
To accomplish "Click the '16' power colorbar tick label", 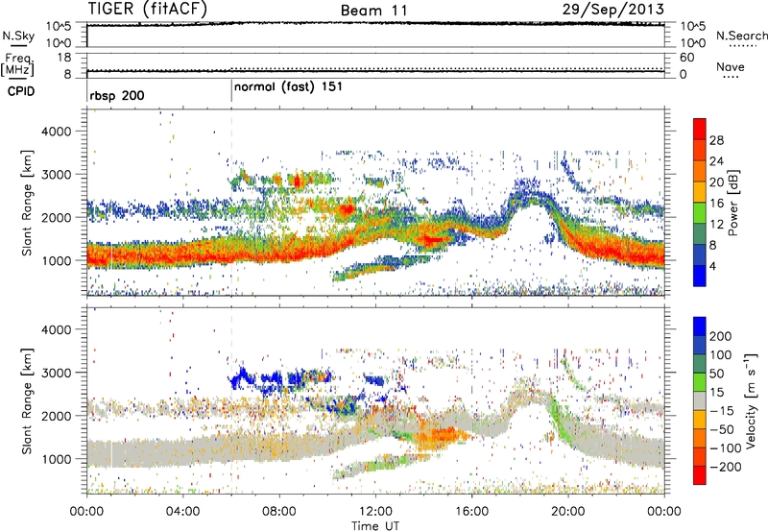I will [716, 204].
